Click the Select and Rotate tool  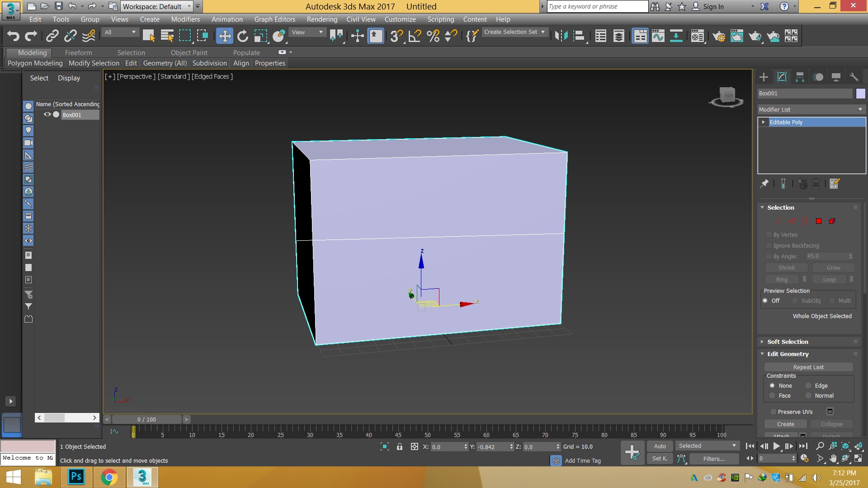pos(243,36)
